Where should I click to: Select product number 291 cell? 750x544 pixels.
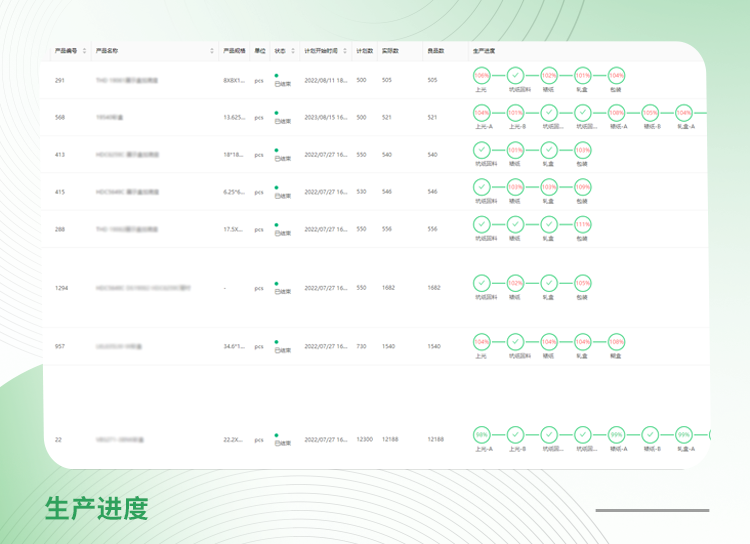click(60, 80)
